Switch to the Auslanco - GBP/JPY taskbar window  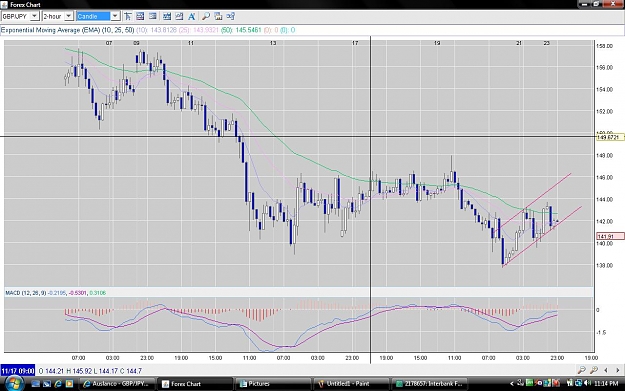117,384
